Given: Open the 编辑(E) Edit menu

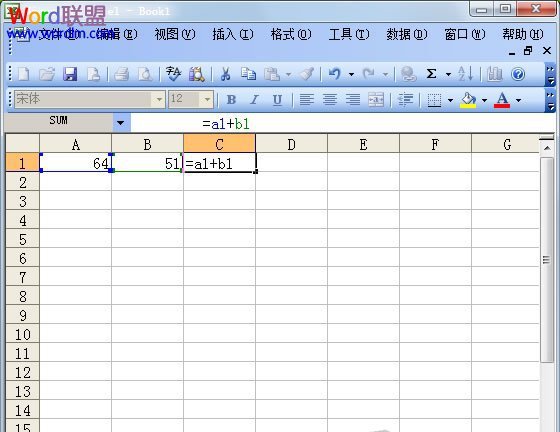Looking at the screenshot, I should [117, 34].
